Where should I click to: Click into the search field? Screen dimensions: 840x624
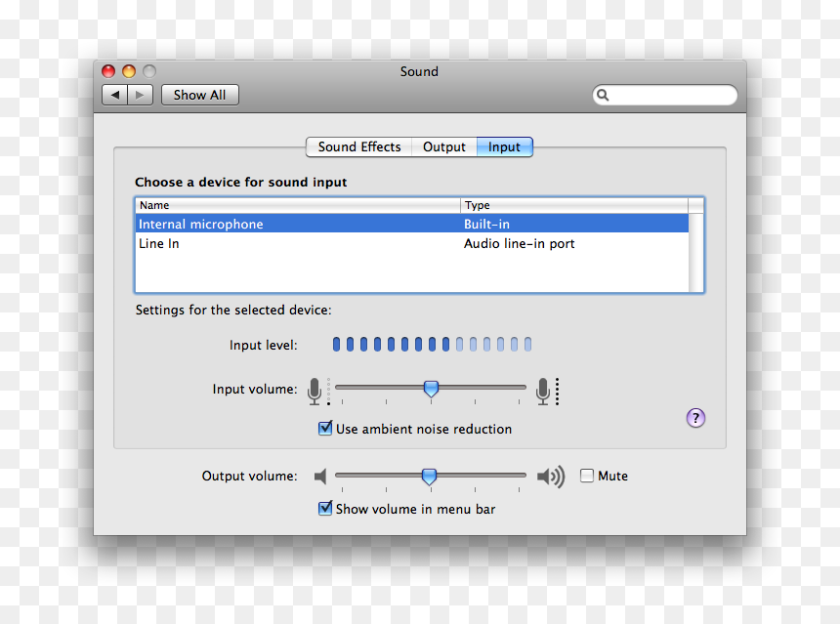[x=665, y=95]
